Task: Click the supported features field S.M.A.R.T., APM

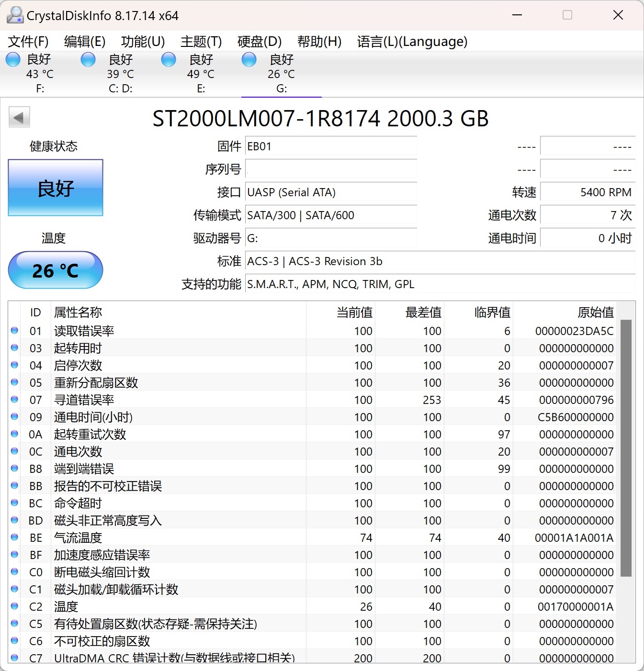Action: point(440,284)
